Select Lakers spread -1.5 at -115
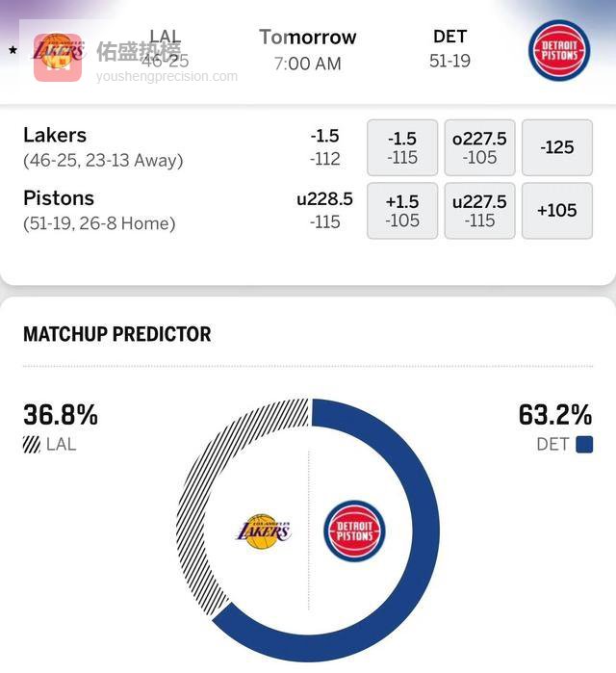This screenshot has height=673, width=616. click(x=402, y=148)
